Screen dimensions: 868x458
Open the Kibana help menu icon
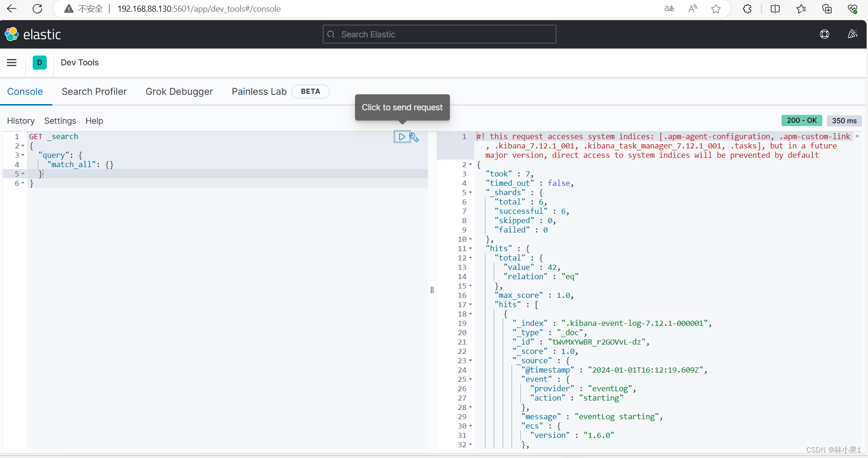825,34
